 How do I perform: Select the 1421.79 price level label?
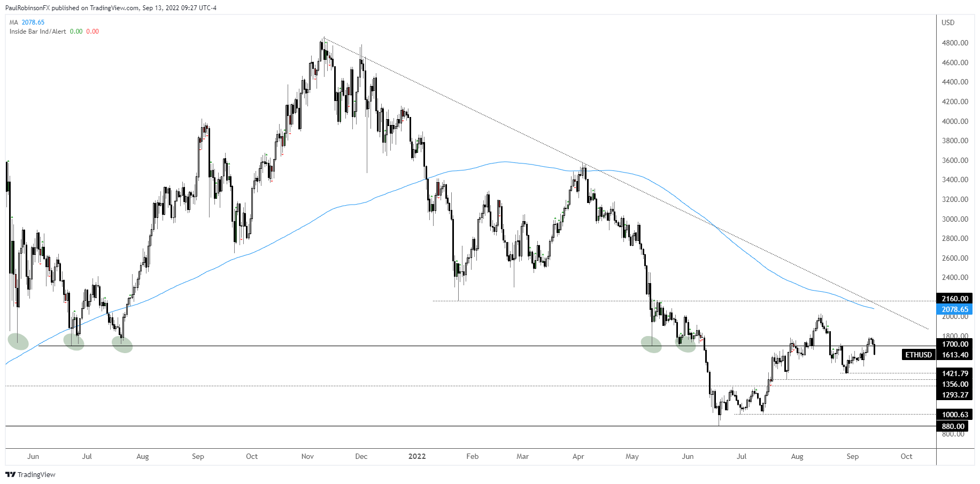click(x=955, y=373)
